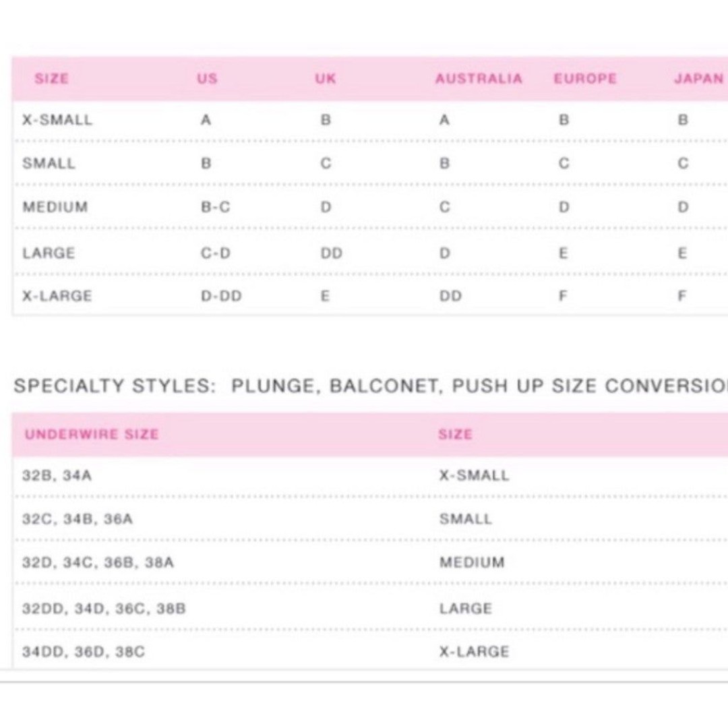Click the EUROPE column header
The image size is (728, 728).
(586, 78)
